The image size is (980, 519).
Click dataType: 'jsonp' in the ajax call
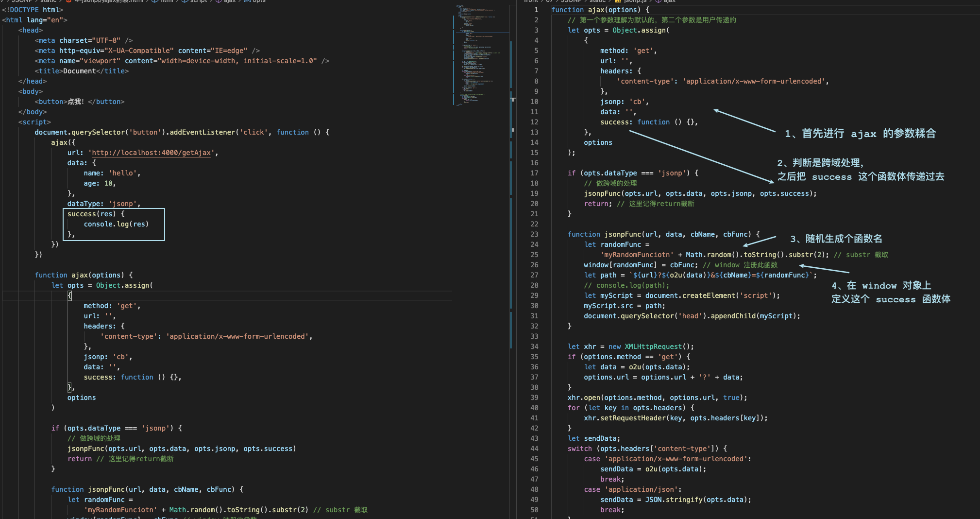pyautogui.click(x=104, y=204)
